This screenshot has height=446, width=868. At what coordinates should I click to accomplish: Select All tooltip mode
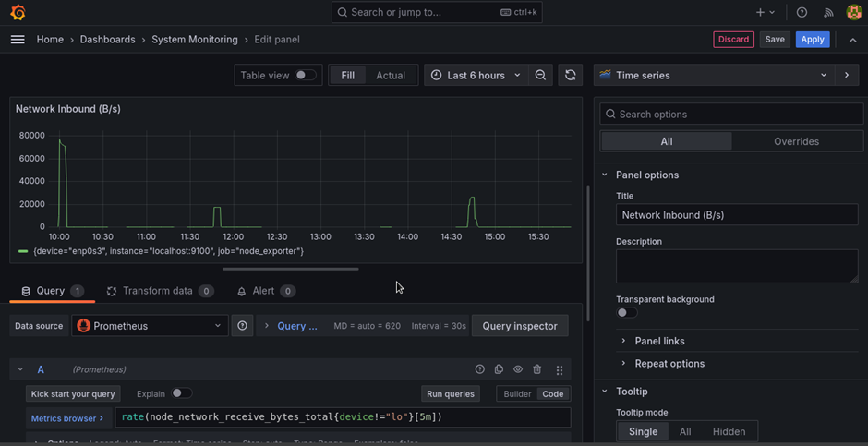click(685, 431)
